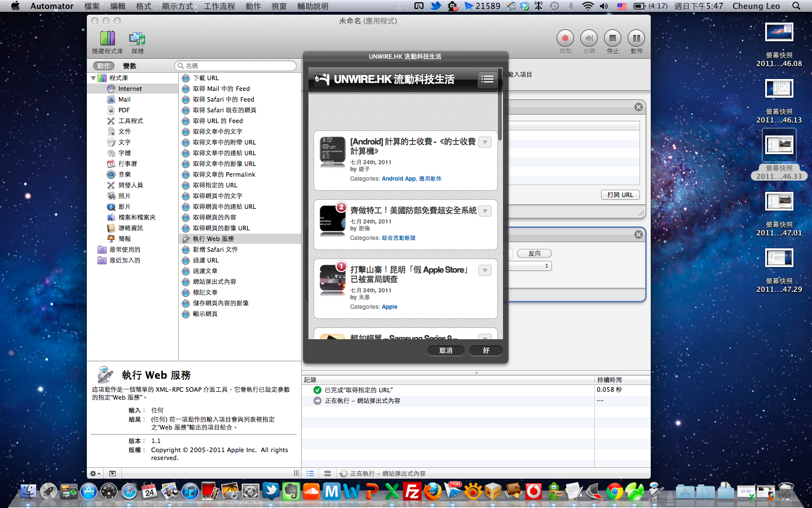Click the Record button in the toolbar

coord(565,38)
